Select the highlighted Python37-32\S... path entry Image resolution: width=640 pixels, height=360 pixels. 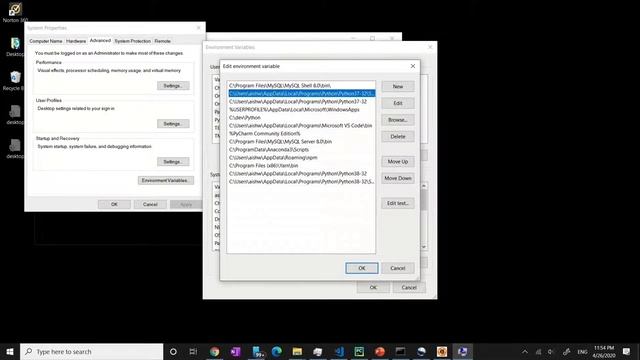coord(301,93)
